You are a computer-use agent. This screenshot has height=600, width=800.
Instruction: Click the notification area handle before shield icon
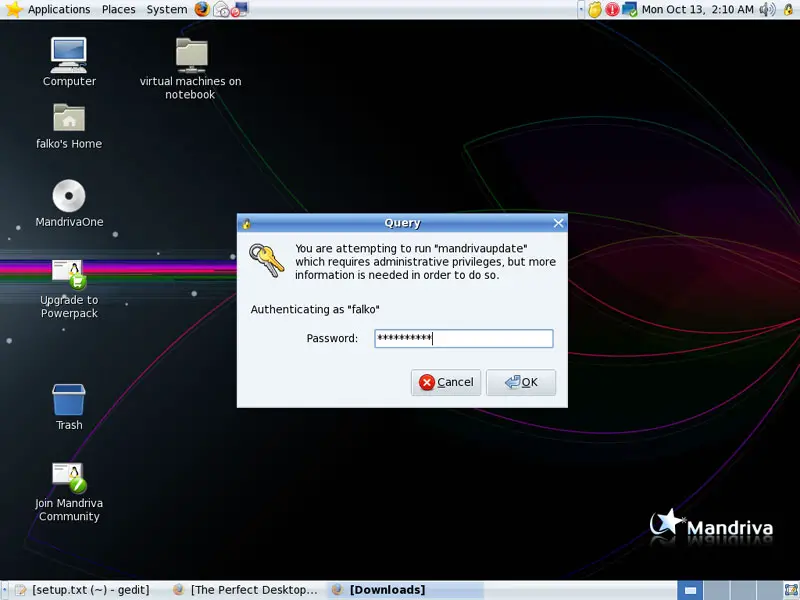click(581, 9)
